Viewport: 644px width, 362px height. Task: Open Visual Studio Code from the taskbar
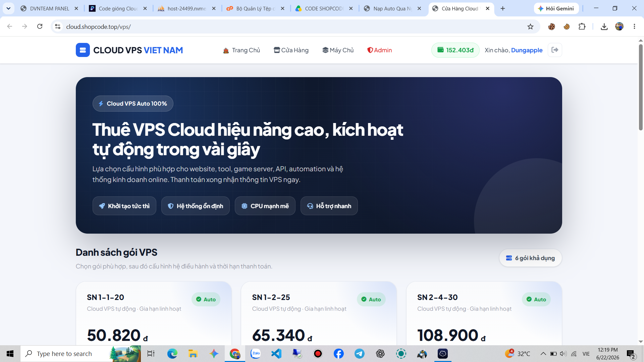click(x=276, y=354)
